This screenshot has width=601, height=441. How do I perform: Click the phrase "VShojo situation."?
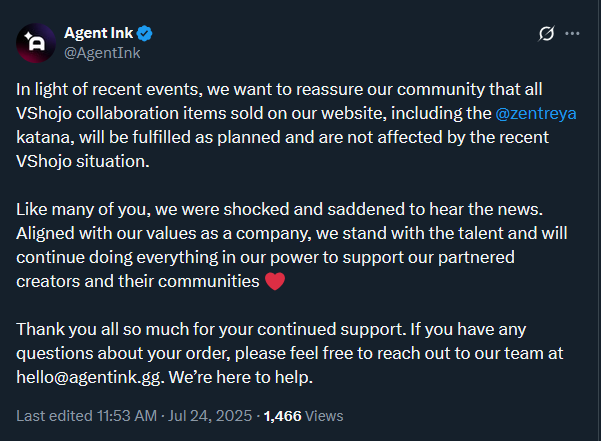83,161
